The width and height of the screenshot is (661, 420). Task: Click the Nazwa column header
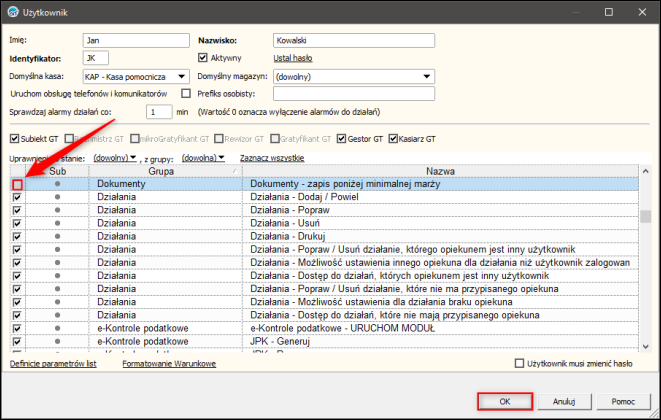pyautogui.click(x=440, y=171)
